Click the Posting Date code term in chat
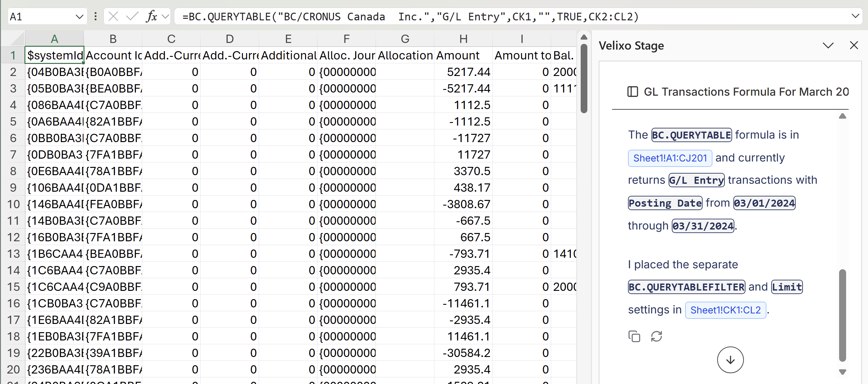Viewport: 868px width, 384px height. point(665,203)
